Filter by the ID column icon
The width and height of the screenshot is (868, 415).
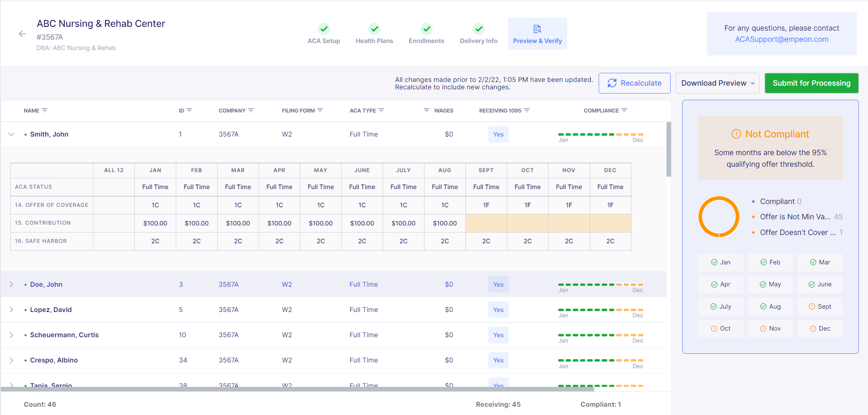[x=189, y=110]
